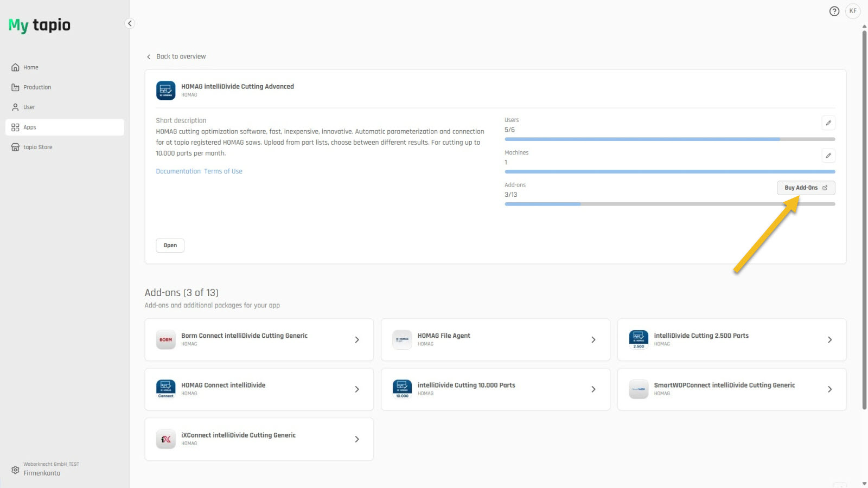Screen dimensions: 868x488
Task: Open the KF user avatar menu
Action: tap(853, 11)
